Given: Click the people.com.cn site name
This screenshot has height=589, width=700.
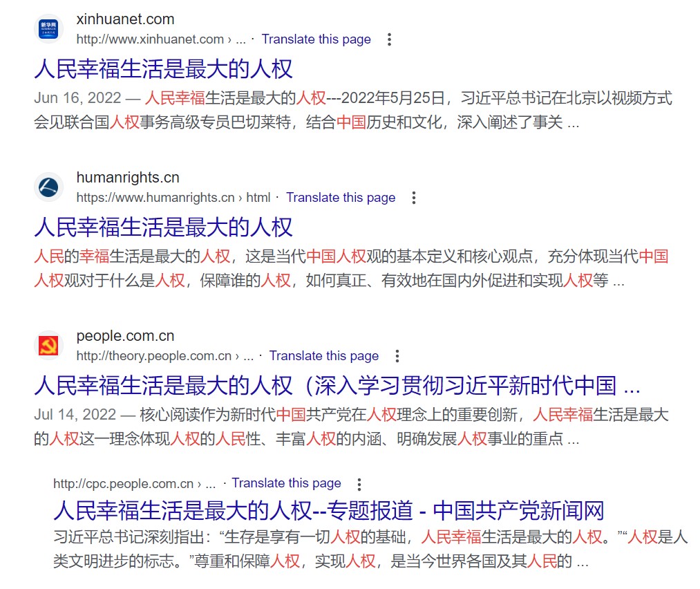Looking at the screenshot, I should tap(126, 336).
